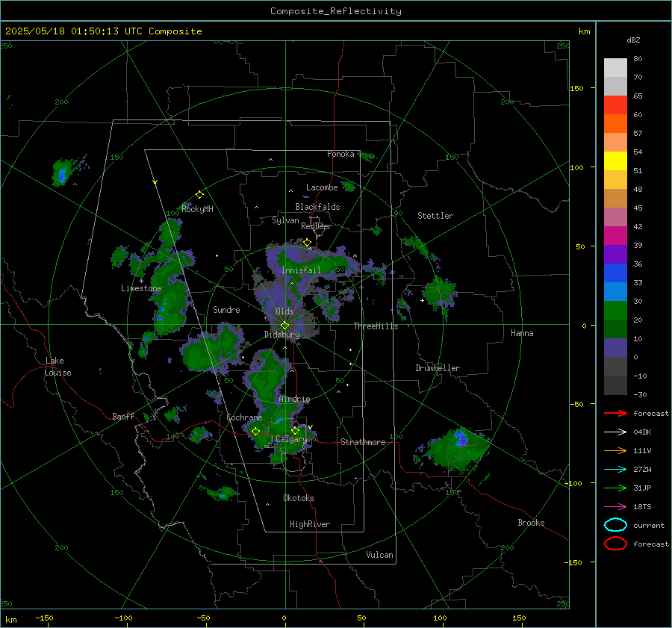The width and height of the screenshot is (672, 628).
Task: Click the cyan current ellipse icon
Action: point(615,525)
